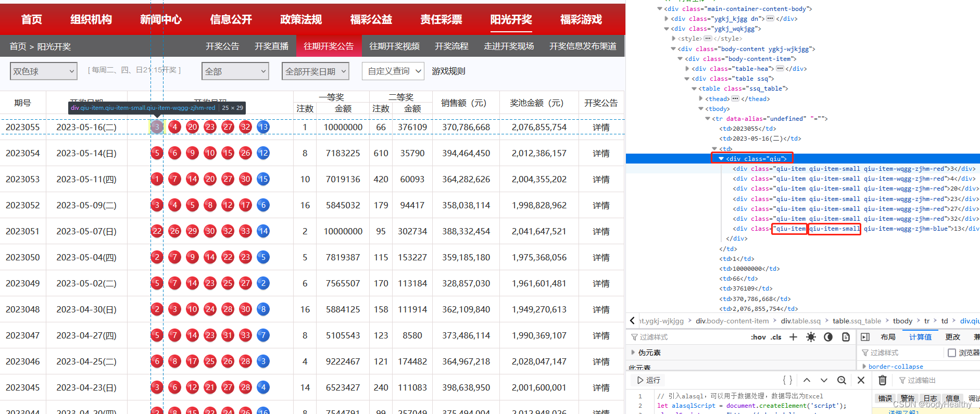Run the script with 运行 button

(648, 380)
